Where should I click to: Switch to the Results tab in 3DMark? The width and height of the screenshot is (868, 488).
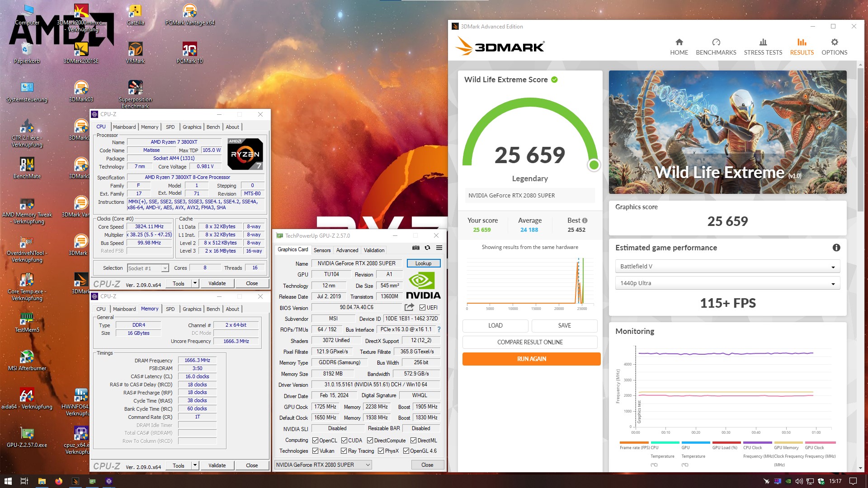[802, 47]
